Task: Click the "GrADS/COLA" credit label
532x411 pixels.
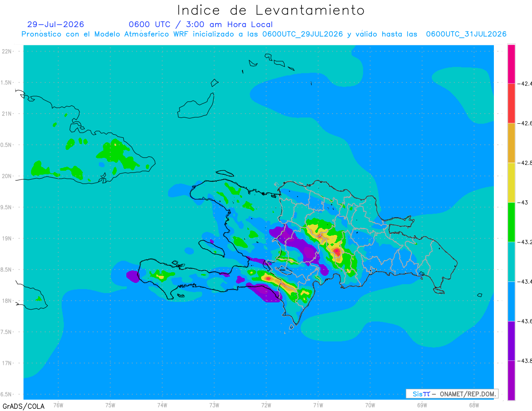Action: [23, 406]
